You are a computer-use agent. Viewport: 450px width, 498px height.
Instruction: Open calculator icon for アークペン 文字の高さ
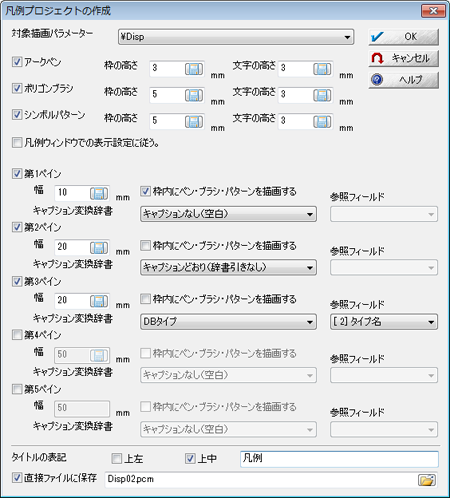pos(322,69)
